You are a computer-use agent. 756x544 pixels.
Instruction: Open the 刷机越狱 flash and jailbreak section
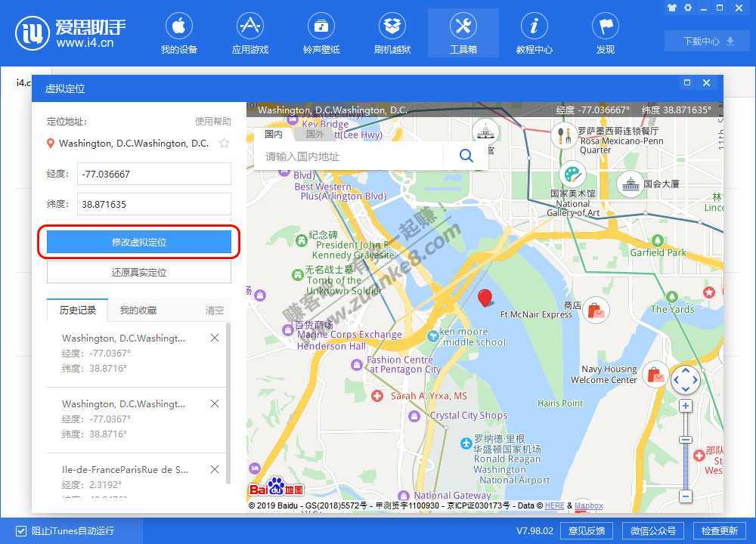coord(392,34)
